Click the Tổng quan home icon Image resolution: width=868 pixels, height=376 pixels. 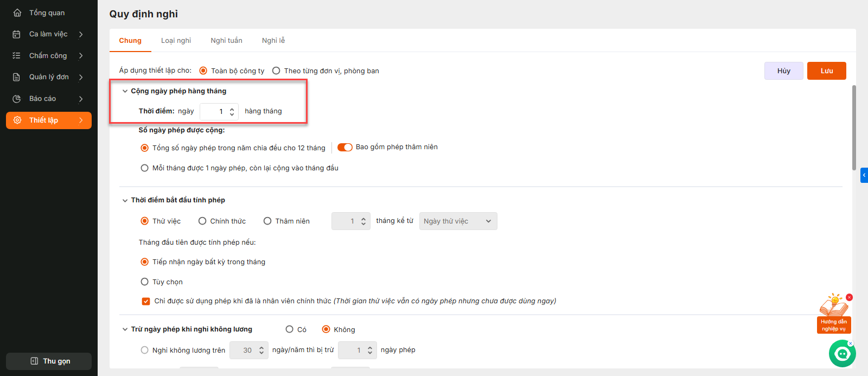tap(17, 12)
